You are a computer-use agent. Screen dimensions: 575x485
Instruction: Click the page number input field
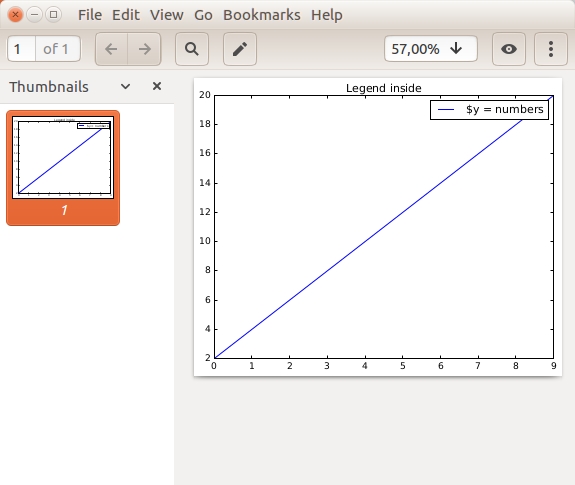[x=21, y=49]
